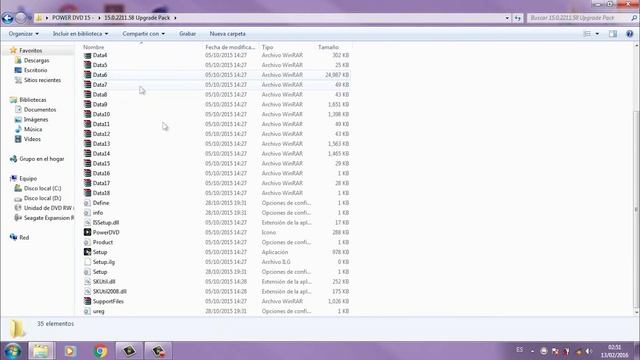Go back with the navigation arrow
Screen dimensions: 640x360
click(x=7, y=18)
